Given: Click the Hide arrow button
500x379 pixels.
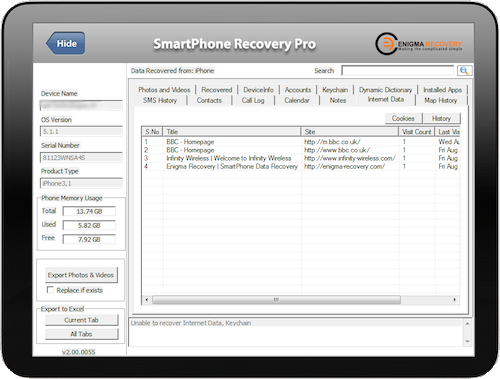Looking at the screenshot, I should tap(65, 43).
